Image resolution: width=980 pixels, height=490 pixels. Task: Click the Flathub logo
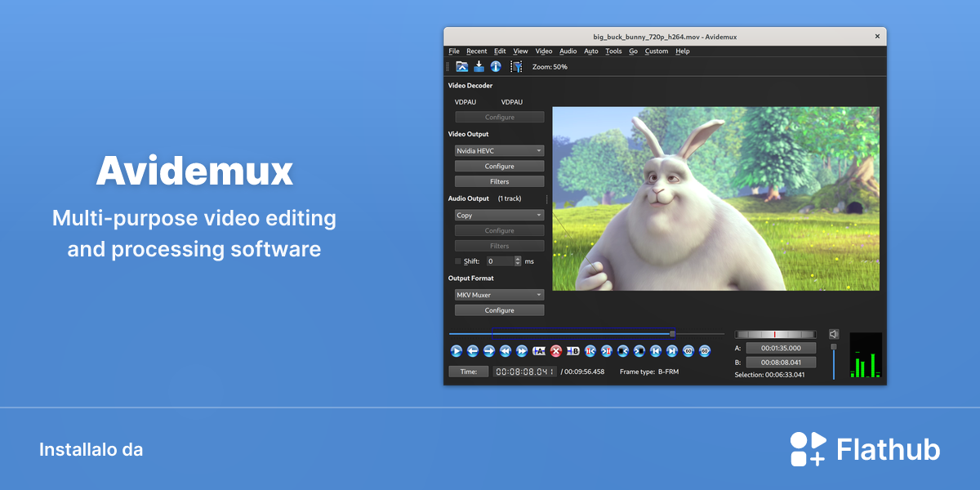tap(865, 449)
